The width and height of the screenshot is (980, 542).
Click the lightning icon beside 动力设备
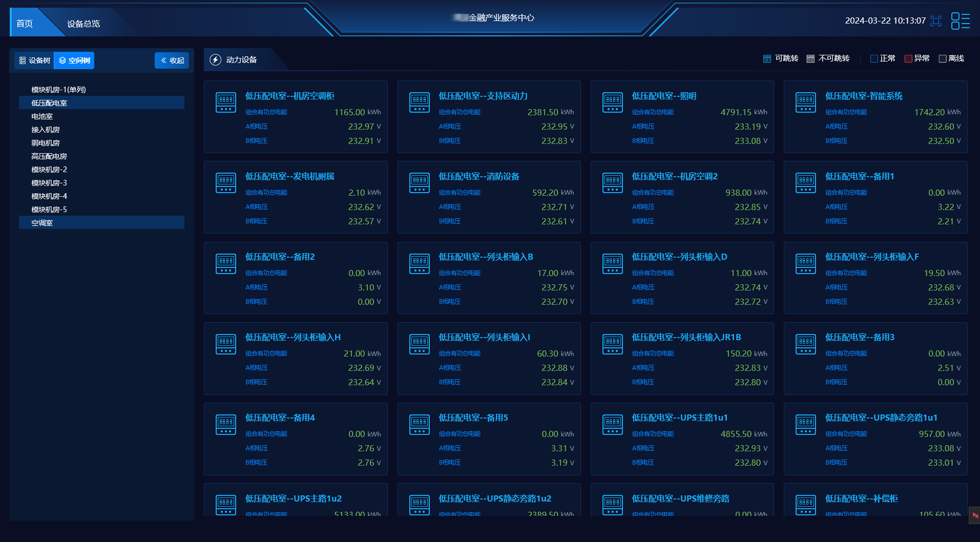tap(216, 60)
